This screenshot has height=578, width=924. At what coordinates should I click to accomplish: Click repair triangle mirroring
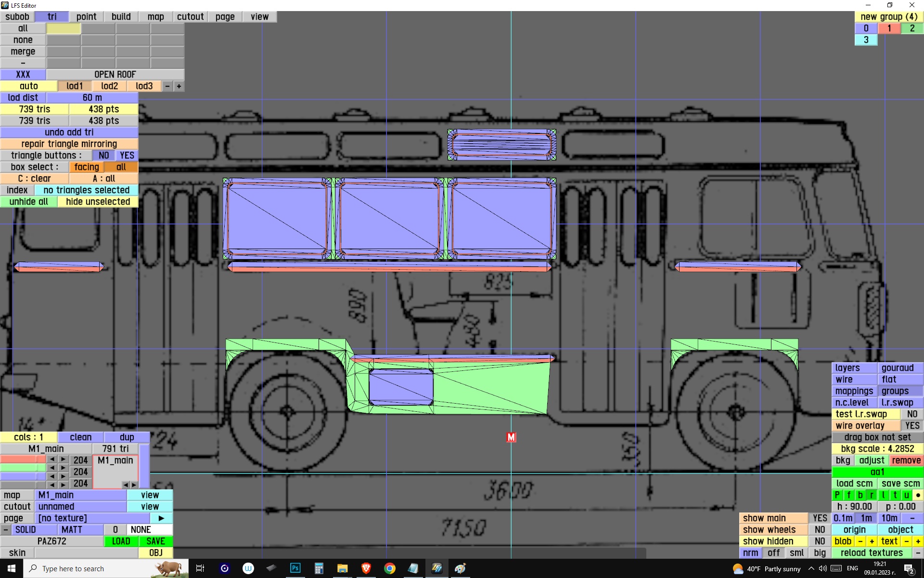(x=69, y=144)
